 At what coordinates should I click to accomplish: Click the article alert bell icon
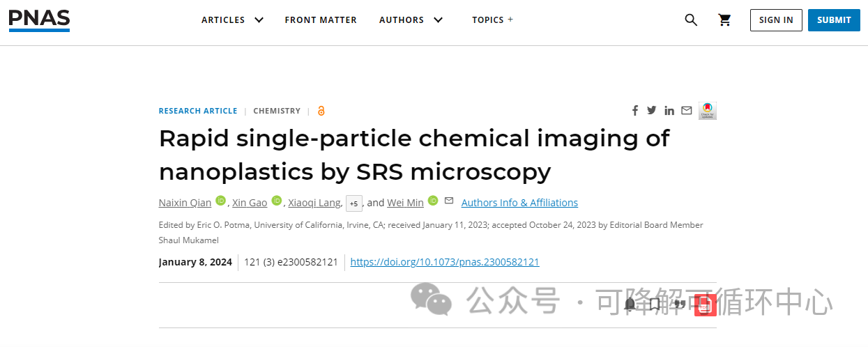[x=630, y=304]
